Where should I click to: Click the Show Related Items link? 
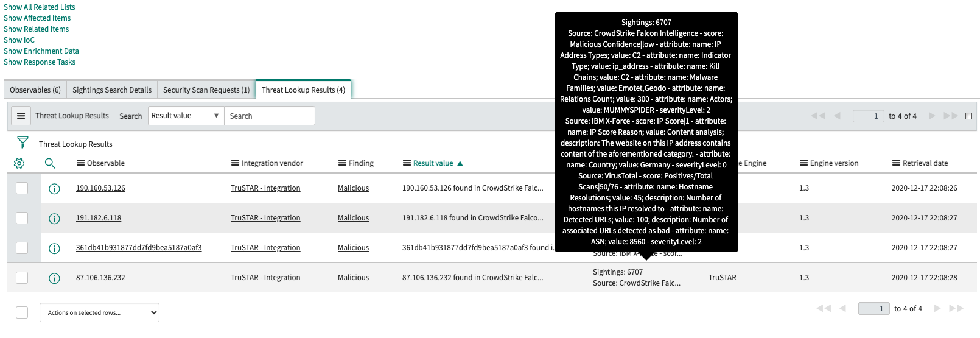(37, 29)
